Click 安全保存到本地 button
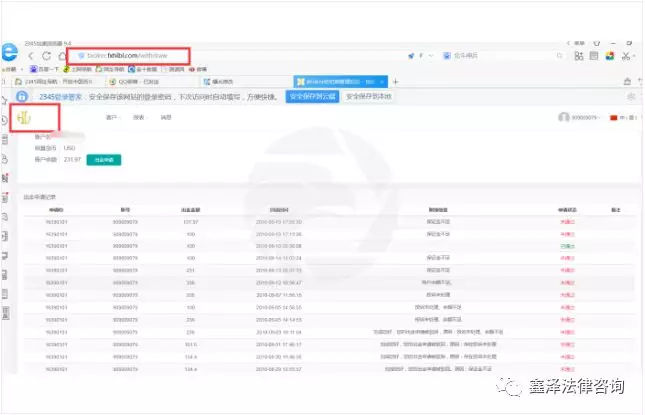 point(369,97)
